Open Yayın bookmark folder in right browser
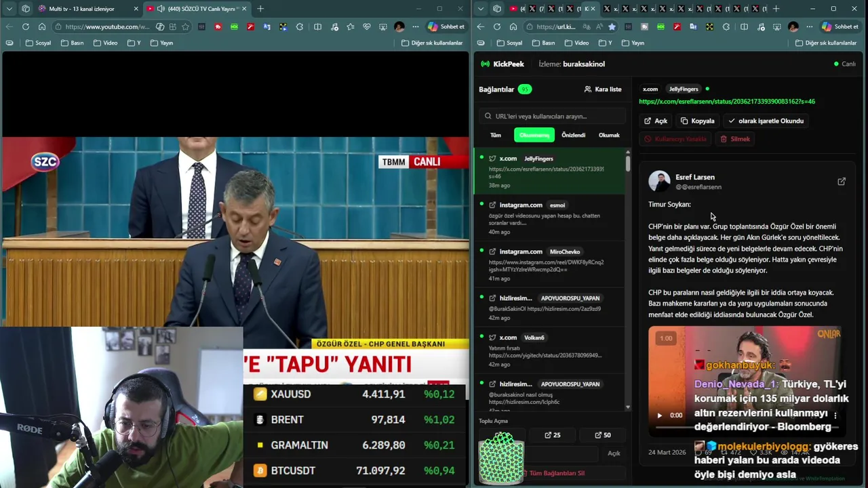Image resolution: width=868 pixels, height=488 pixels. click(633, 43)
